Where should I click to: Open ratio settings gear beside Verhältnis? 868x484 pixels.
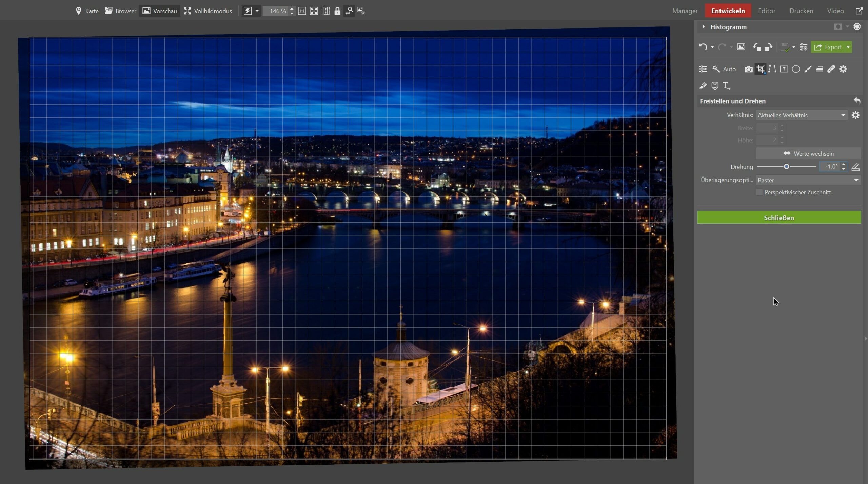[x=855, y=115]
